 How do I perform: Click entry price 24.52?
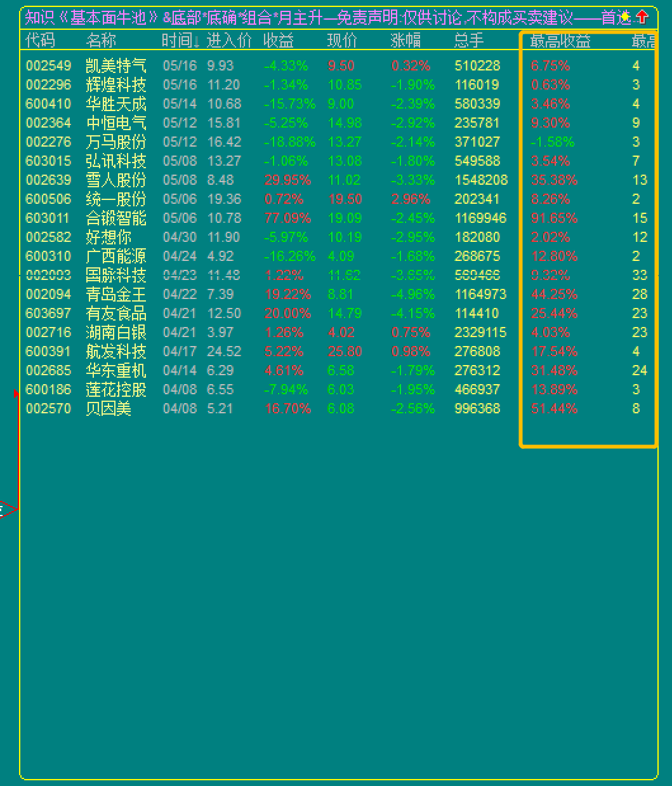(225, 351)
